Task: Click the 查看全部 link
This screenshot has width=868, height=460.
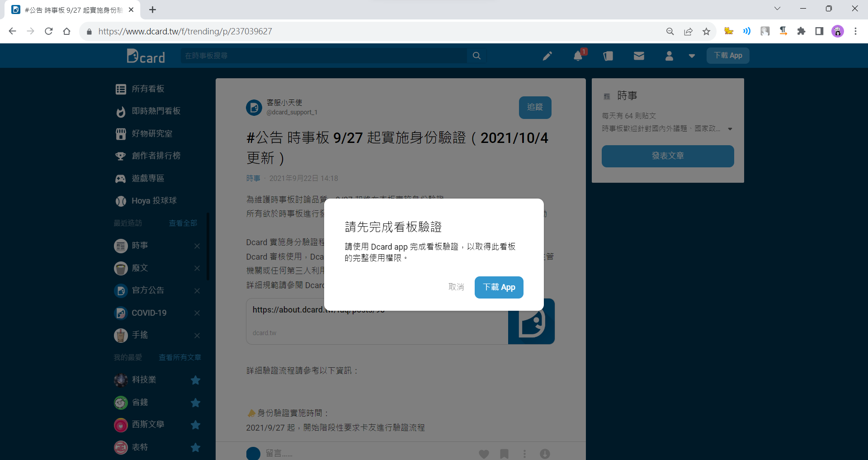Action: tap(183, 223)
